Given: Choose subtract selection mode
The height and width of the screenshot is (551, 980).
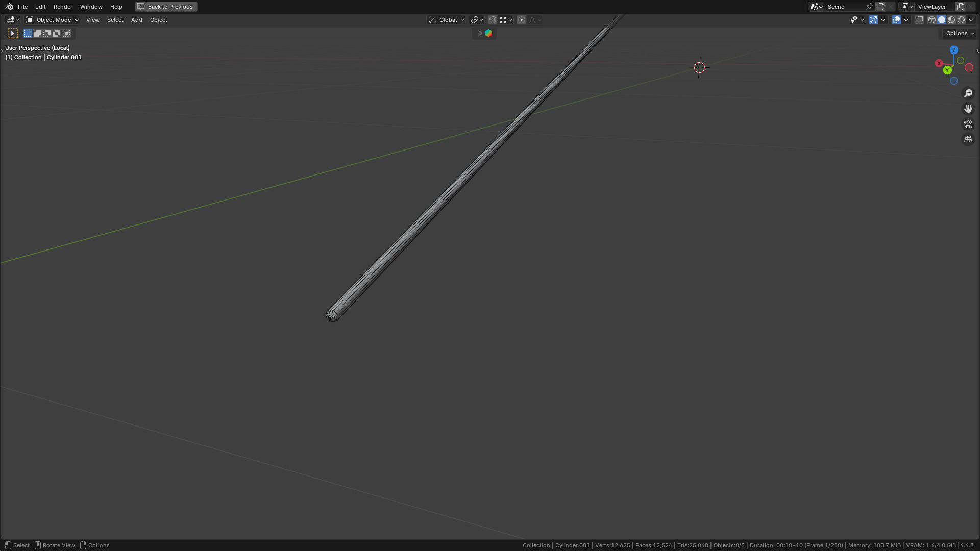Looking at the screenshot, I should [47, 33].
